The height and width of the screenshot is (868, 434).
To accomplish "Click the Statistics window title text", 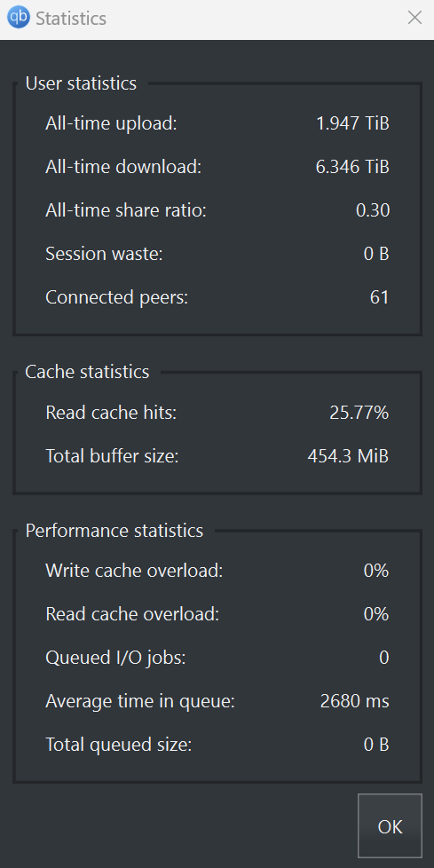I will (x=71, y=19).
